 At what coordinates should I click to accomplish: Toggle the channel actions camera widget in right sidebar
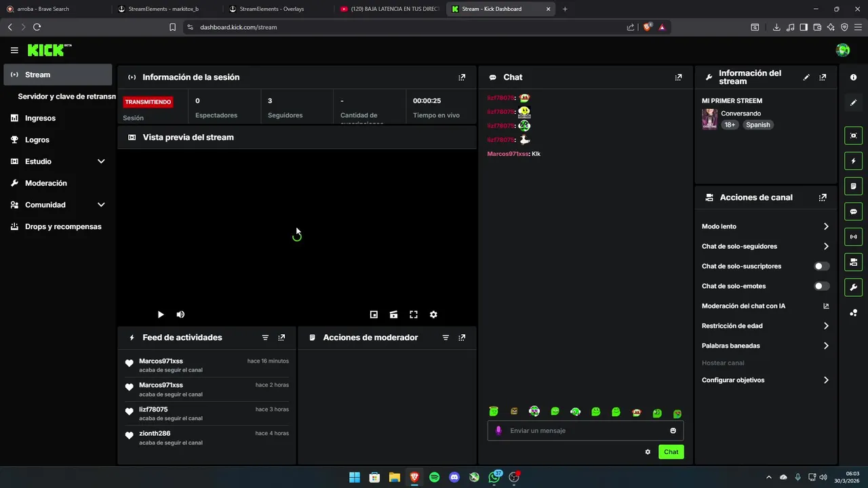point(854,262)
